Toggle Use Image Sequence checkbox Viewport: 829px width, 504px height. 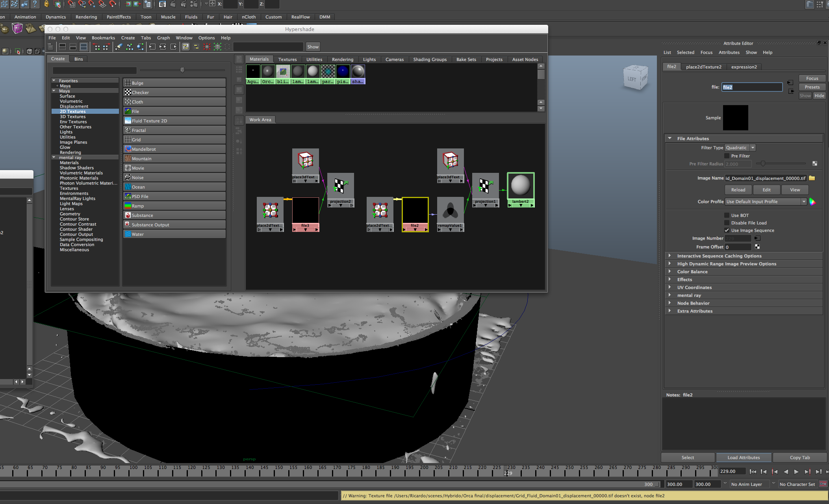727,230
